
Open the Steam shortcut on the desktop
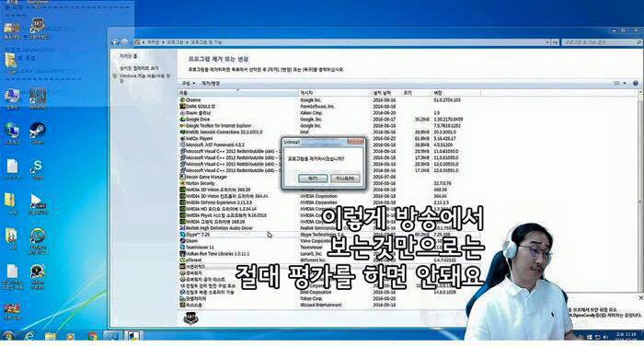click(38, 133)
